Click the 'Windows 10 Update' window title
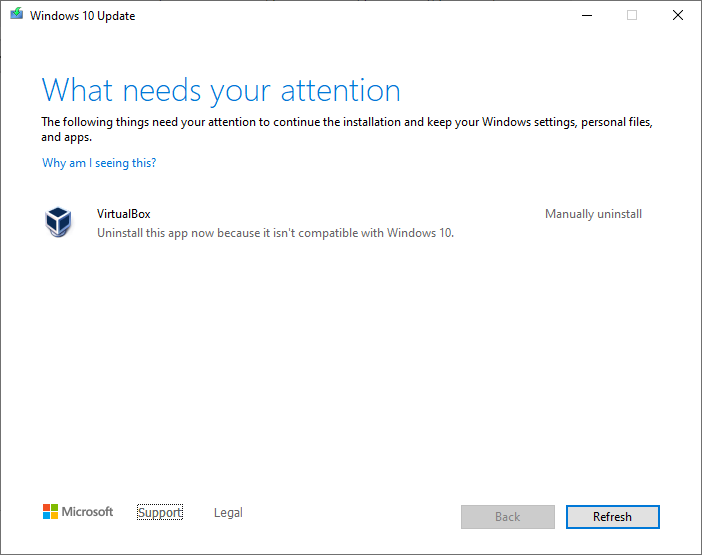 click(82, 16)
